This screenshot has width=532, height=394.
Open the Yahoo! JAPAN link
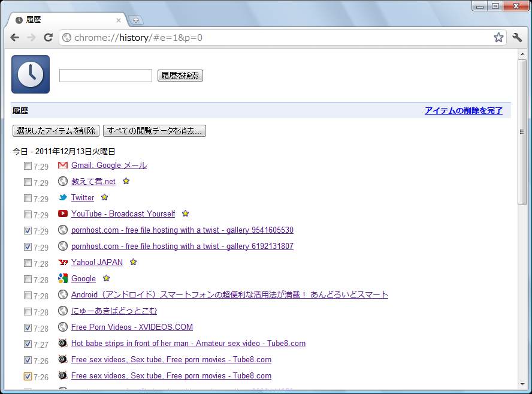tap(97, 262)
